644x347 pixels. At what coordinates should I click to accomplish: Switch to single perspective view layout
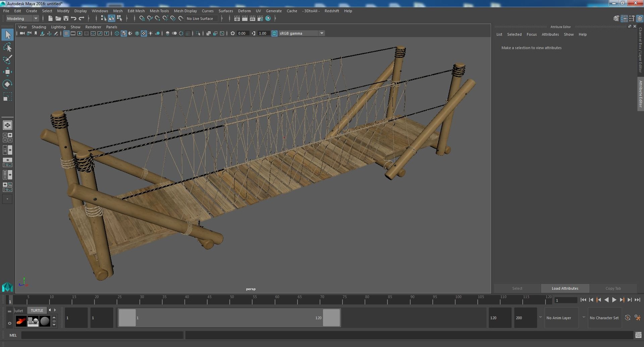7,125
